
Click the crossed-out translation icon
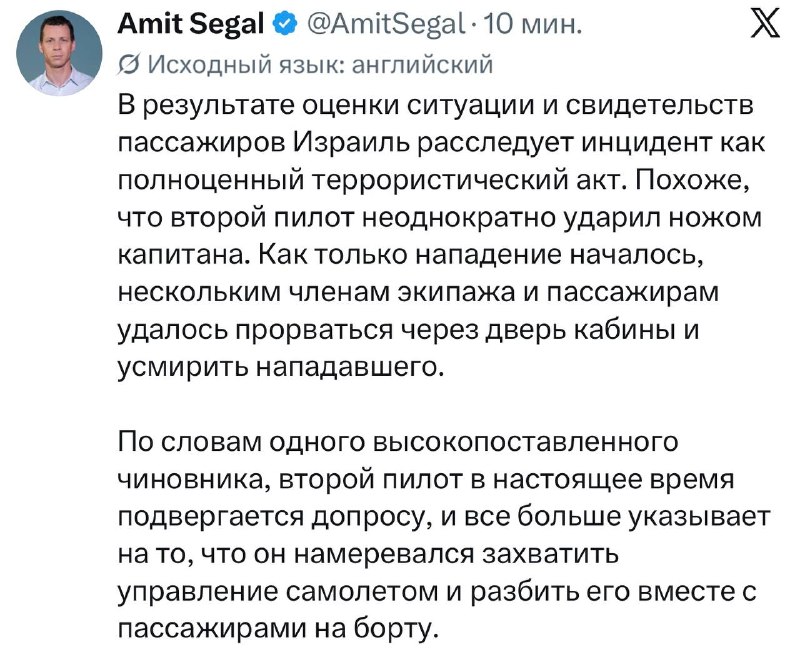pos(128,66)
